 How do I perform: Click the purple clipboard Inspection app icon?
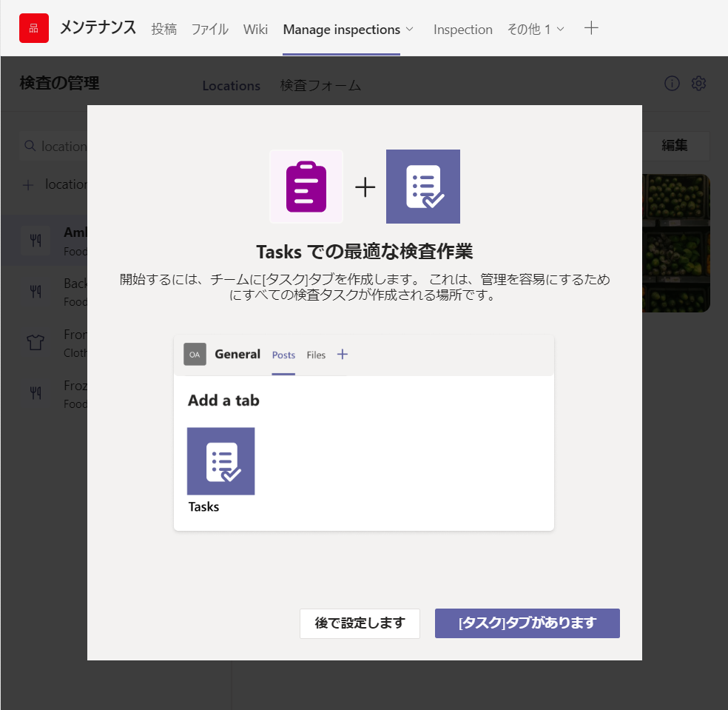[x=306, y=187]
